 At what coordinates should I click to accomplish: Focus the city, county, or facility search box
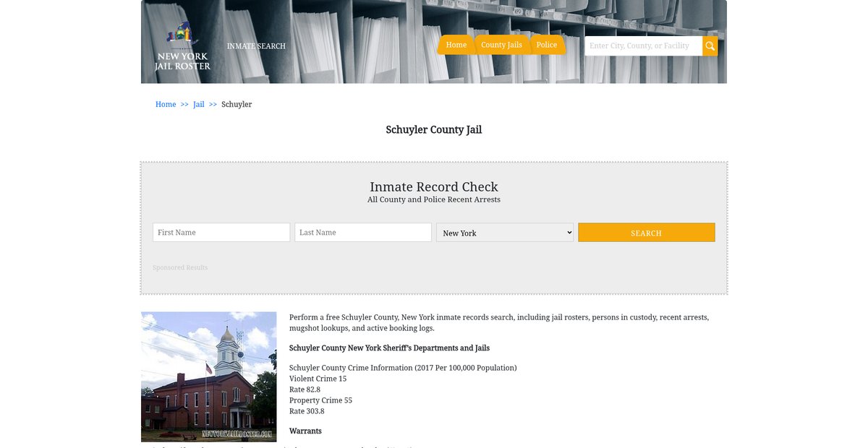644,46
